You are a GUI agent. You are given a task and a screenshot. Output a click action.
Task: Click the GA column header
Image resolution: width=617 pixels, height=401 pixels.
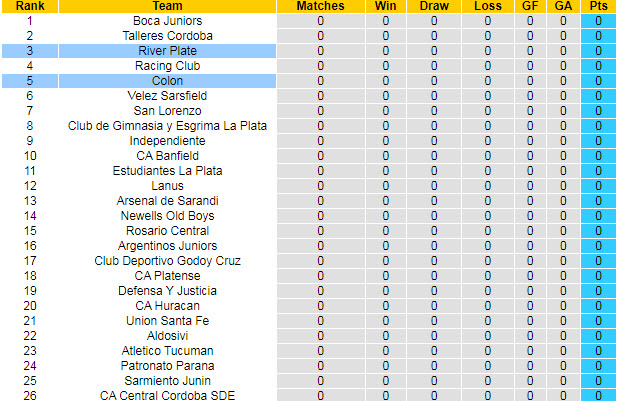click(563, 6)
